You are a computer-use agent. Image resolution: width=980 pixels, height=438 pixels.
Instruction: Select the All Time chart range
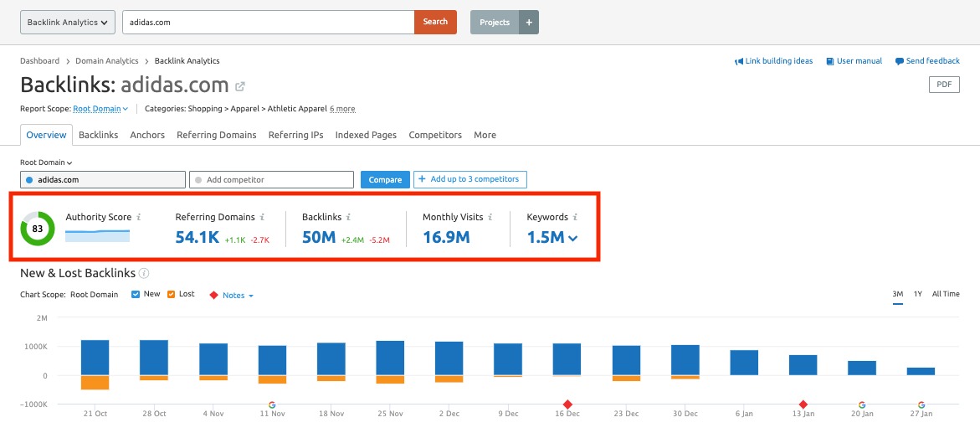pos(946,294)
